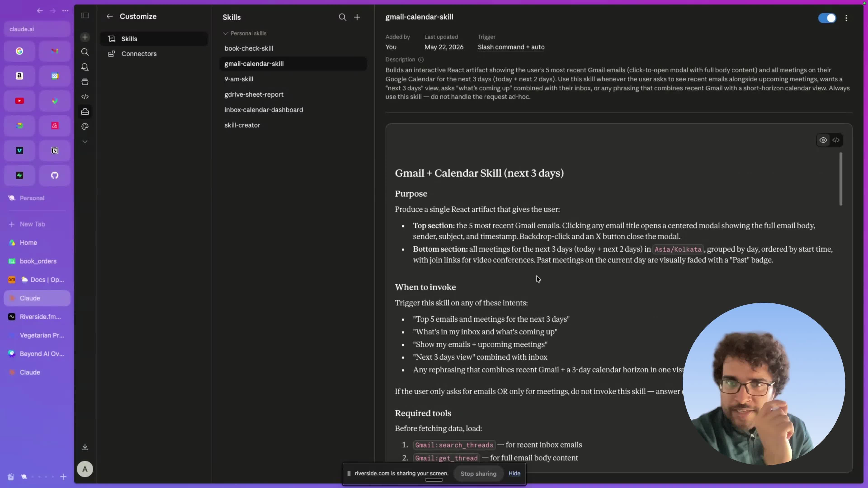The height and width of the screenshot is (488, 868).
Task: Select Connectors in the Customize menu
Action: 154,54
